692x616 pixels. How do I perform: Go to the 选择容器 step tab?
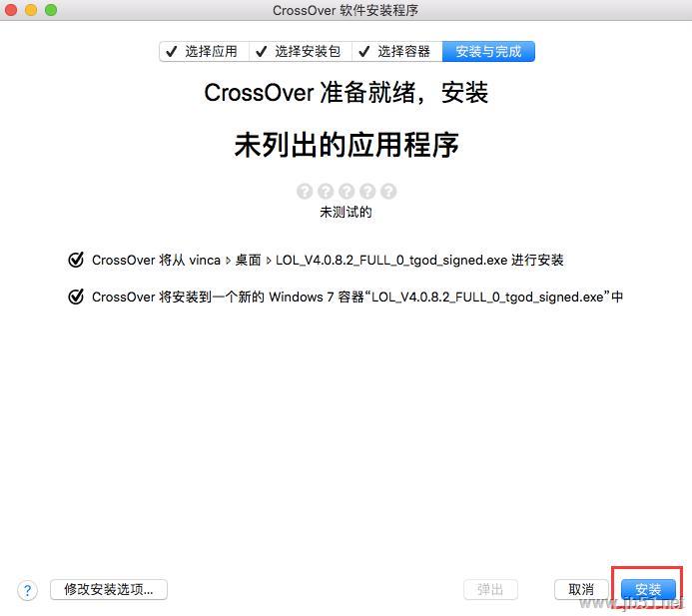coord(397,52)
